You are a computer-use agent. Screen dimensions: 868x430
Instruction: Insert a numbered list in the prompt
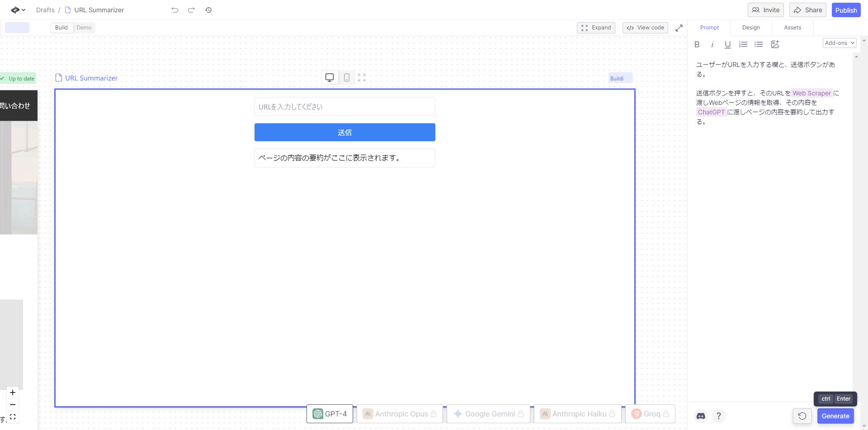tap(743, 44)
